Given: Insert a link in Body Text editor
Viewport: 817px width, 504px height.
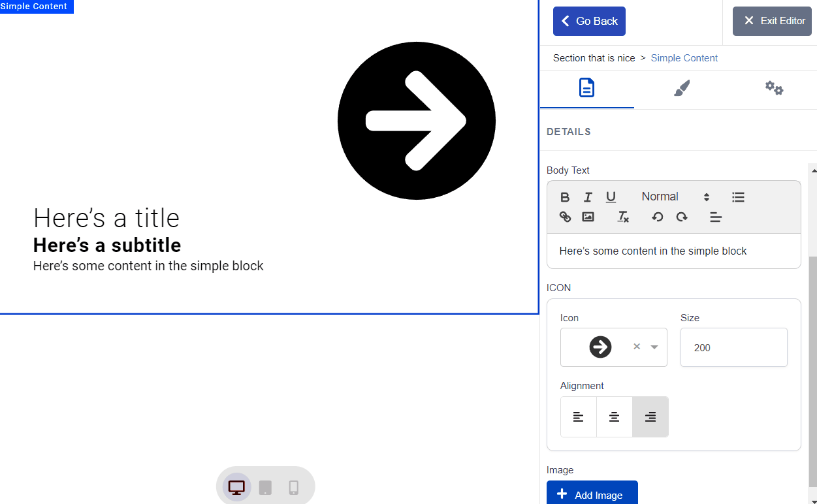Looking at the screenshot, I should pos(566,217).
